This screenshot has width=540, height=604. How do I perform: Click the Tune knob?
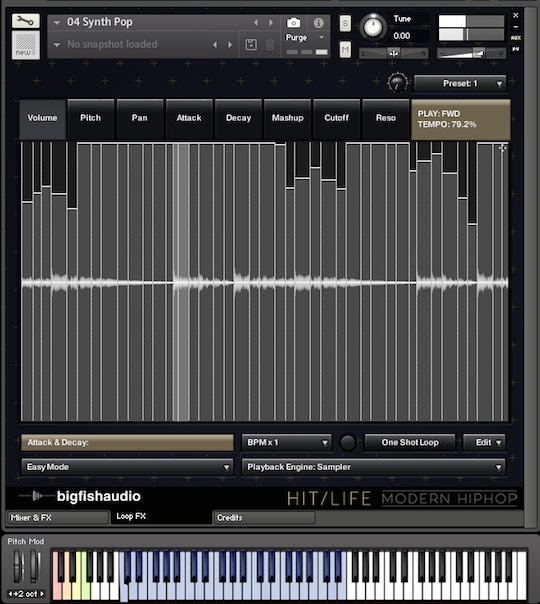[x=373, y=27]
